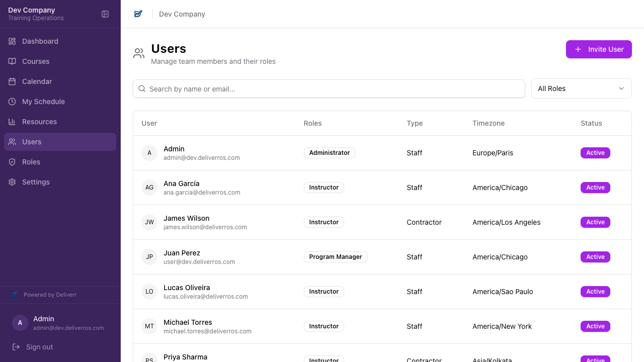Click email ana.garcia@deliverros.com
644x362 pixels.
tap(202, 193)
